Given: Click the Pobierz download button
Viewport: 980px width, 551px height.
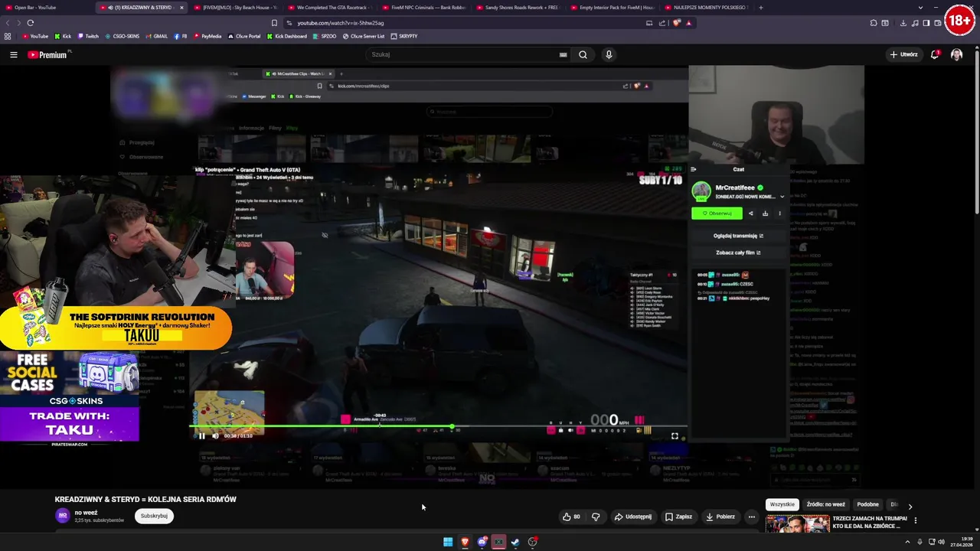Looking at the screenshot, I should (720, 517).
